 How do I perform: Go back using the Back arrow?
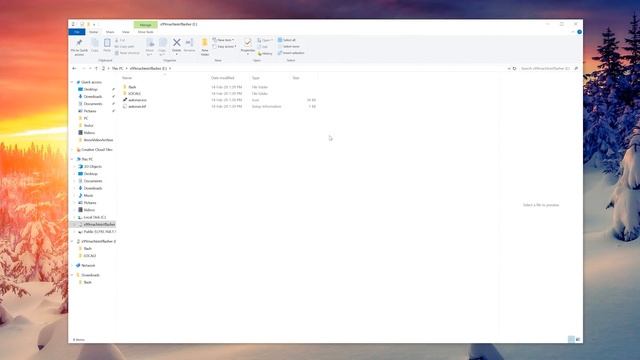[x=74, y=69]
